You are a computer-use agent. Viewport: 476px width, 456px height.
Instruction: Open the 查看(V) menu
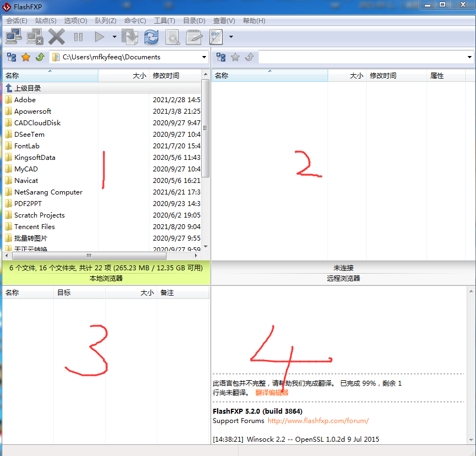(x=224, y=21)
